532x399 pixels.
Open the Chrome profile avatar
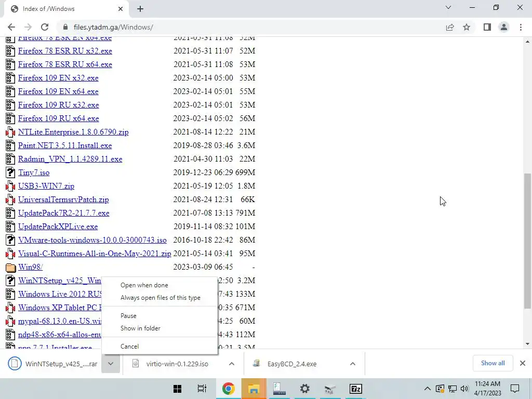point(504,27)
